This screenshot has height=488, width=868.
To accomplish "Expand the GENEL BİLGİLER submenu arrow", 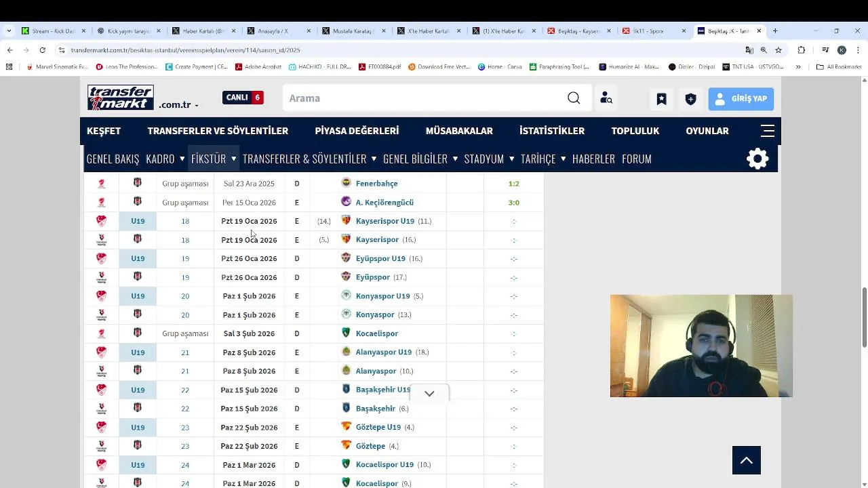I will coord(455,159).
